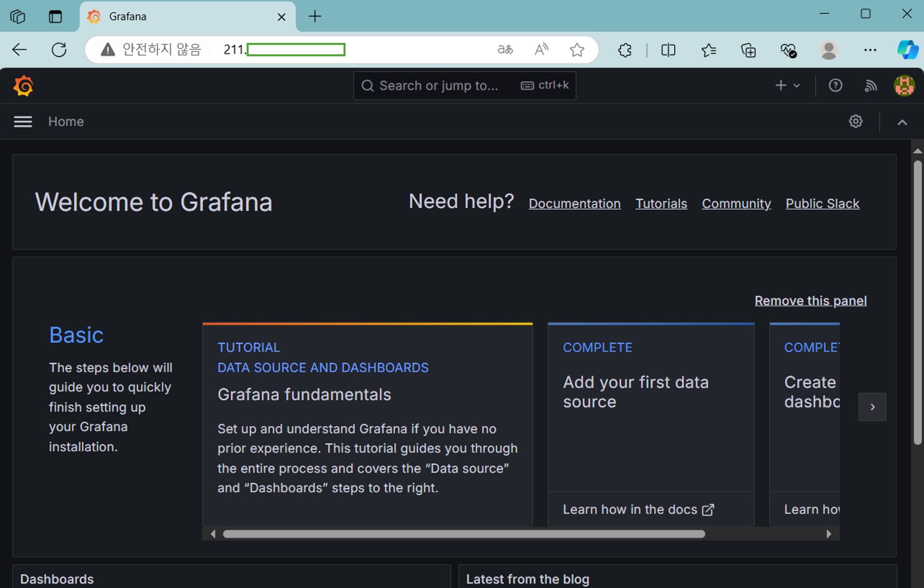Click Remove this panel link
Screen dimensions: 924x588
pyautogui.click(x=810, y=301)
